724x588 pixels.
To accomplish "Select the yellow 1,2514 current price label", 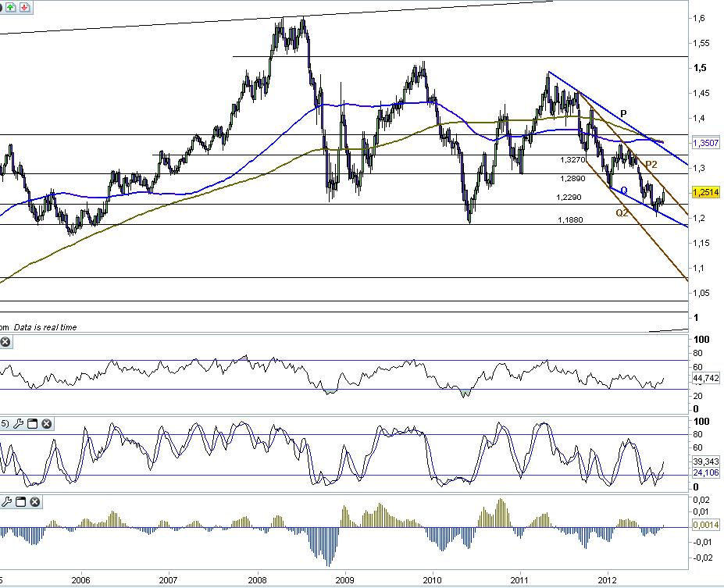I will pyautogui.click(x=706, y=192).
